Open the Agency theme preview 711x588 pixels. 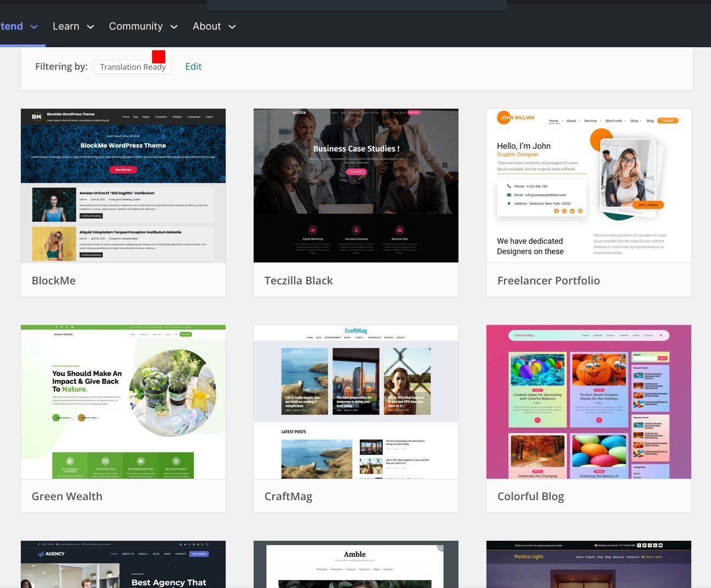[x=123, y=564]
